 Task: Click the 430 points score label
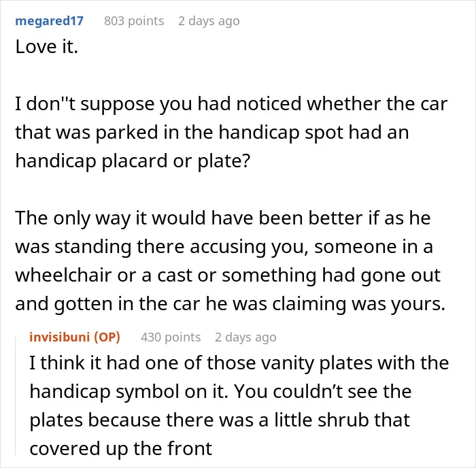pos(171,337)
